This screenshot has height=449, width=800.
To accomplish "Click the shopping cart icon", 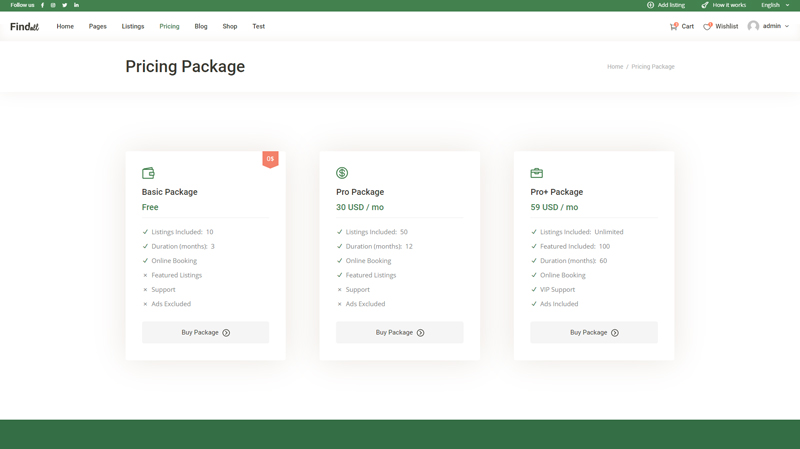I will [x=673, y=26].
